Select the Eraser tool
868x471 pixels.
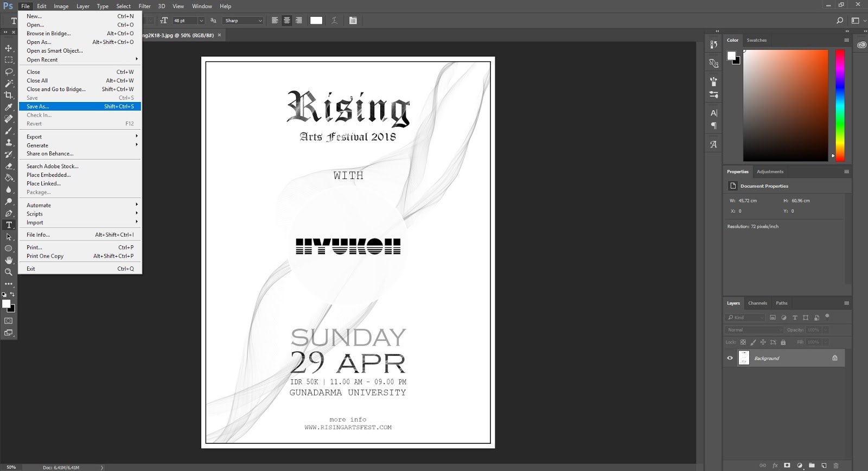pyautogui.click(x=9, y=166)
